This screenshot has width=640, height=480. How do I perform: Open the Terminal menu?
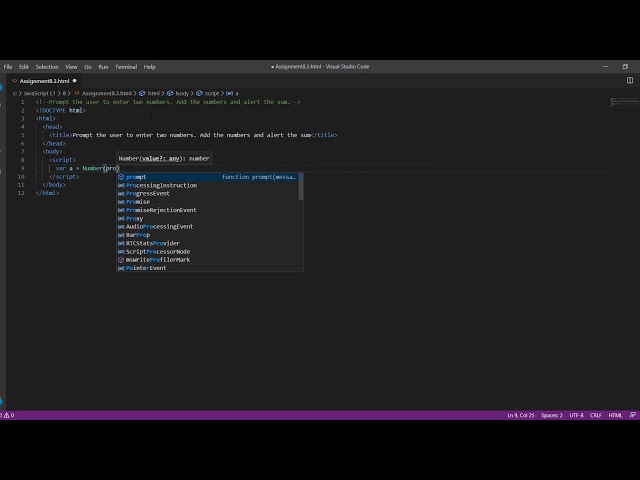[x=126, y=67]
